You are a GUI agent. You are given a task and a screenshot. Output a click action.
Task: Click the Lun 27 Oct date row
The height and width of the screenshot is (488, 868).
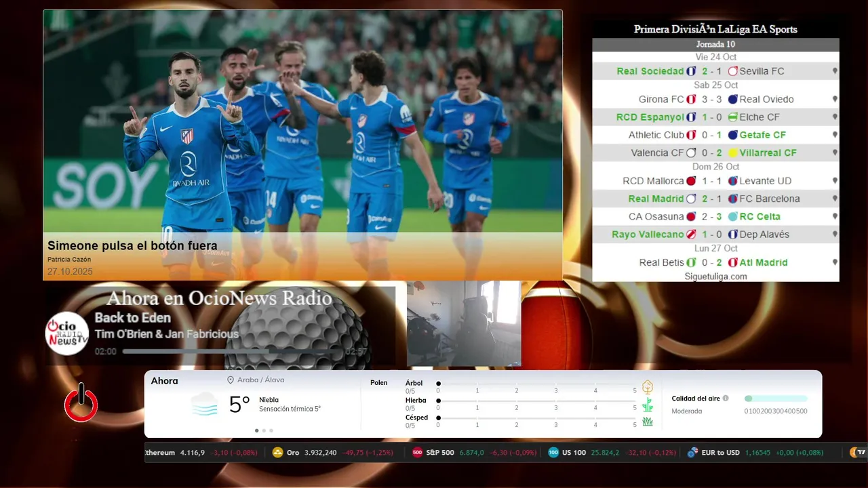click(x=715, y=249)
